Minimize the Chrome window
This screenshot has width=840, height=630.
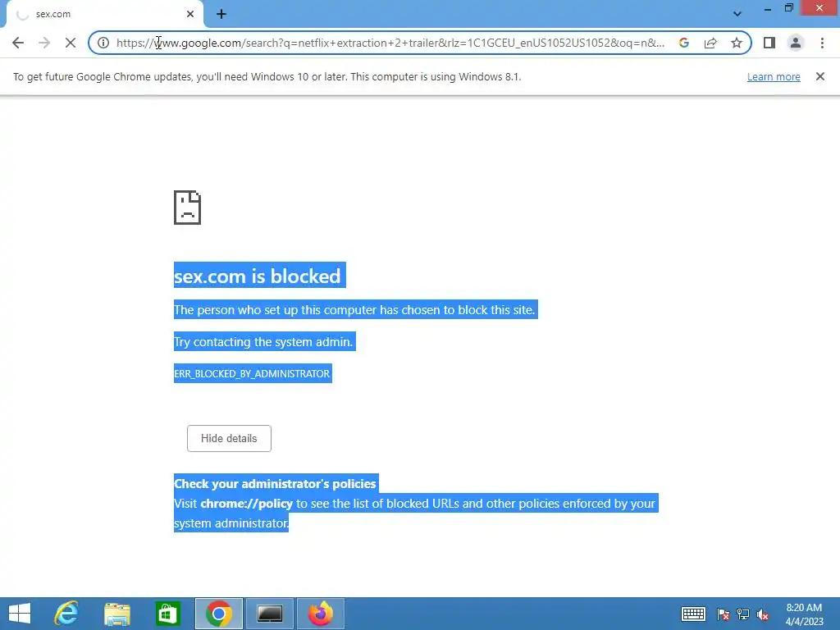coord(768,8)
